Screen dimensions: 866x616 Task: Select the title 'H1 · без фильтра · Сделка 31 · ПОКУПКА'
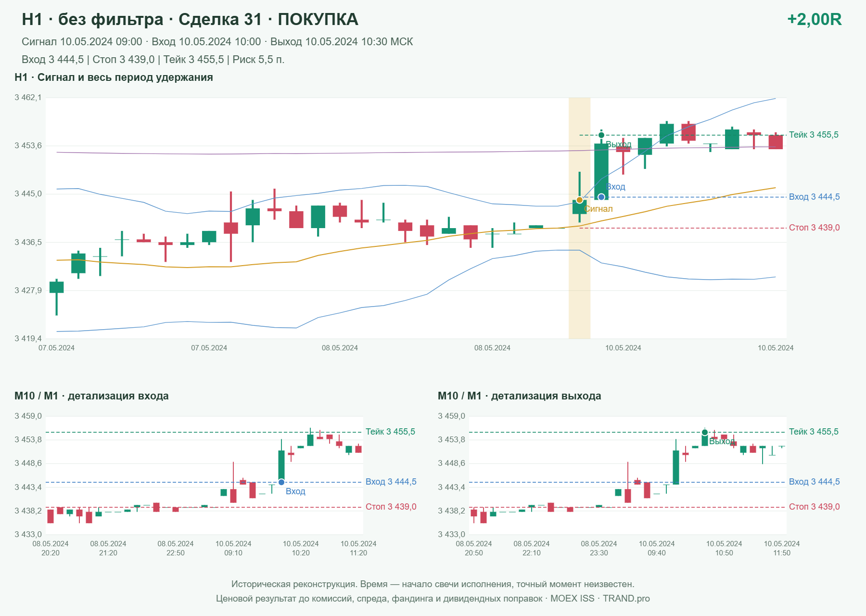(190, 19)
